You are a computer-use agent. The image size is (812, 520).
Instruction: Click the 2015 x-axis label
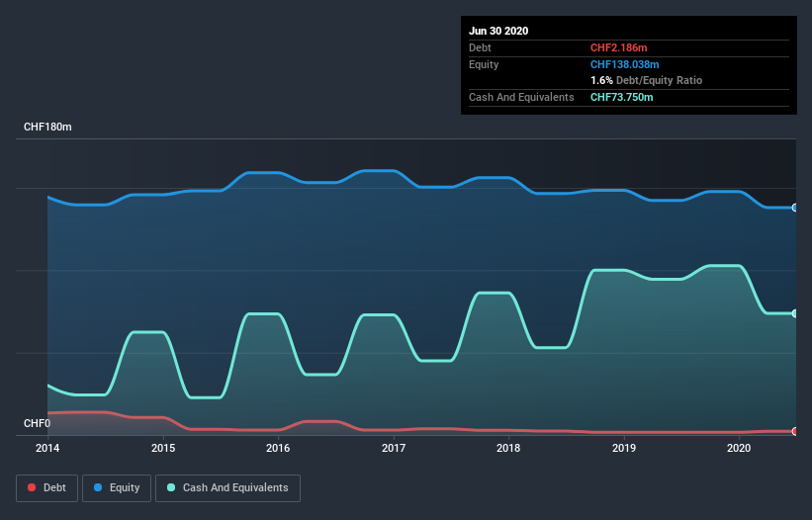point(163,448)
